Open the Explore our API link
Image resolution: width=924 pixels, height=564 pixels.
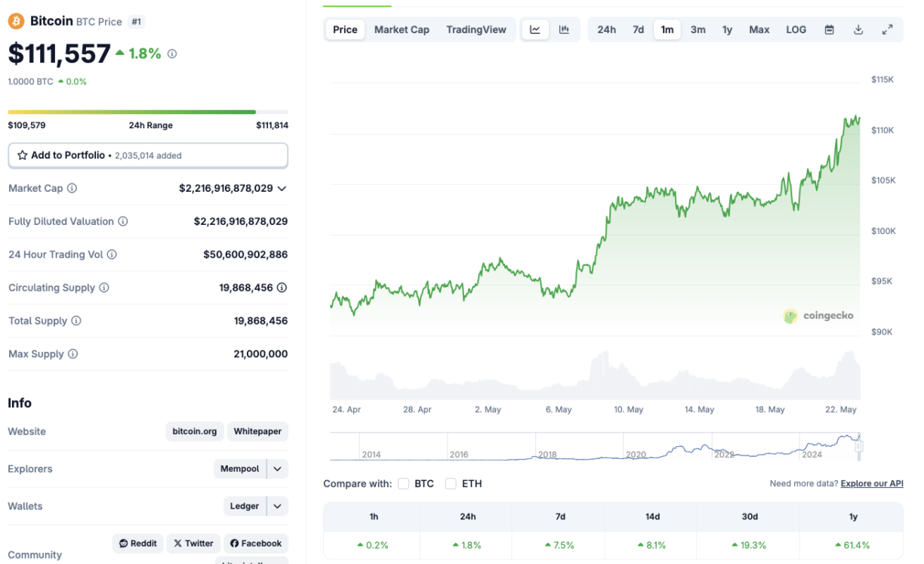[873, 482]
